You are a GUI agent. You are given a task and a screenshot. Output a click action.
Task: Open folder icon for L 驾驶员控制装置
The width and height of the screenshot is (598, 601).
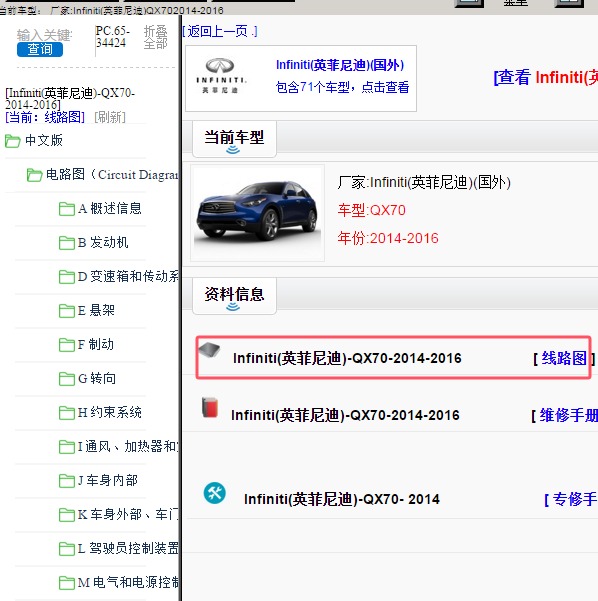[x=67, y=549]
